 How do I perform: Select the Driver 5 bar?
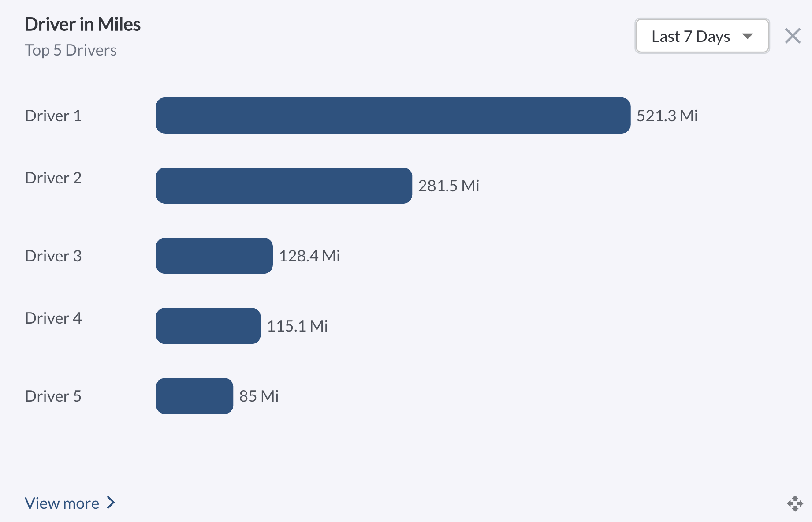pyautogui.click(x=194, y=396)
